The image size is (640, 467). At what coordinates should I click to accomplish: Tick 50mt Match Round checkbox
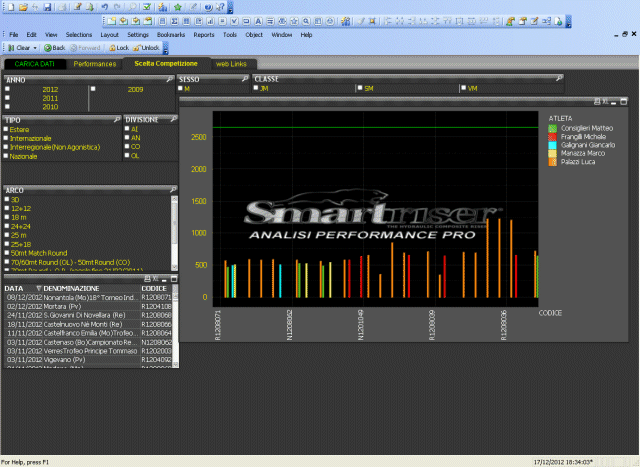(x=7, y=252)
